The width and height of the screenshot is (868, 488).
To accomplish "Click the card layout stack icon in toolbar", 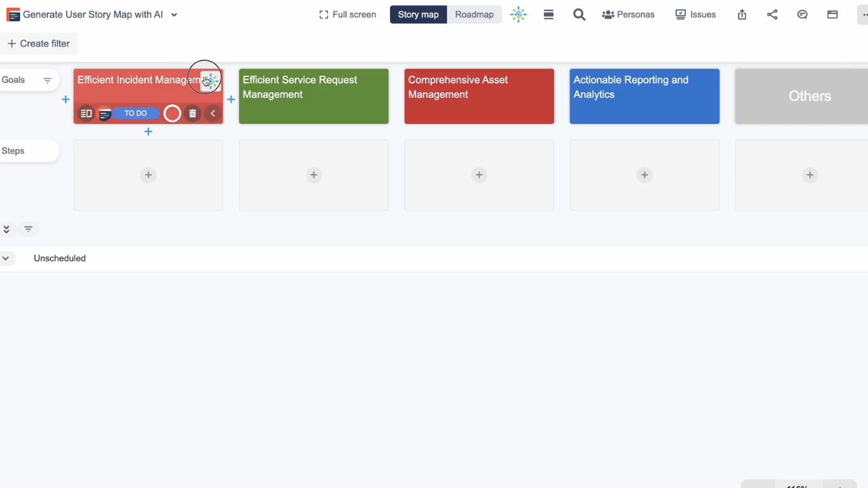I will [548, 15].
